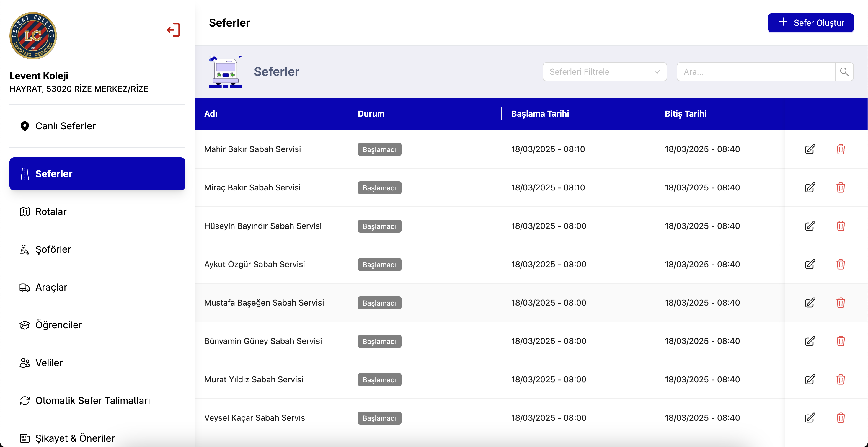Navigate to Öğrenciler section
The height and width of the screenshot is (447, 868).
coord(58,325)
